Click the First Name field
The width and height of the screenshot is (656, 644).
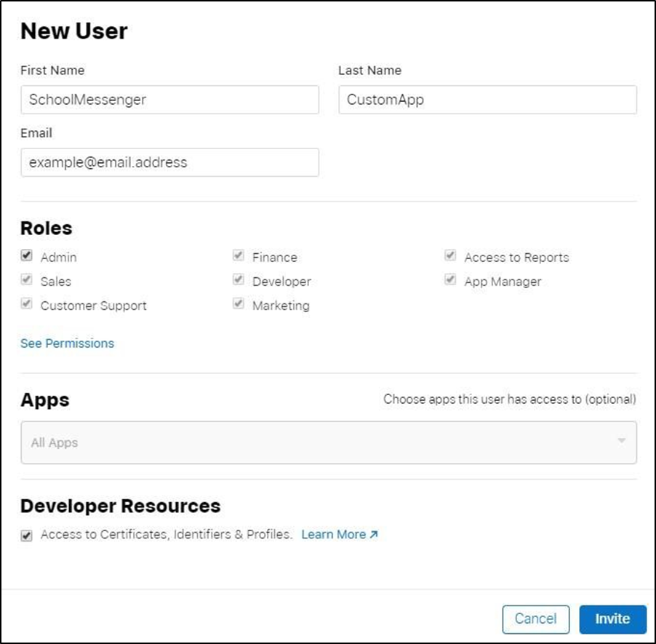169,100
